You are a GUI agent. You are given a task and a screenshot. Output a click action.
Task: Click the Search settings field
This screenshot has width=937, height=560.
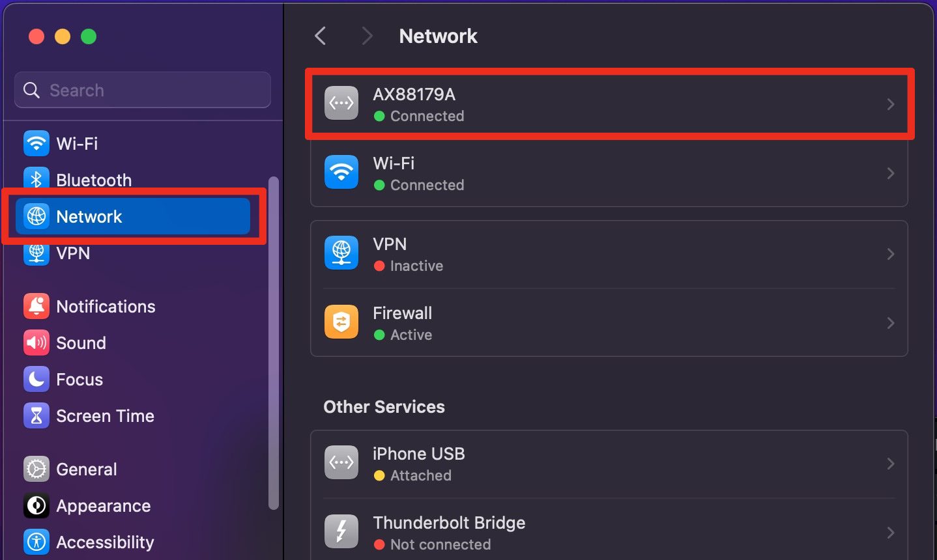(x=143, y=90)
